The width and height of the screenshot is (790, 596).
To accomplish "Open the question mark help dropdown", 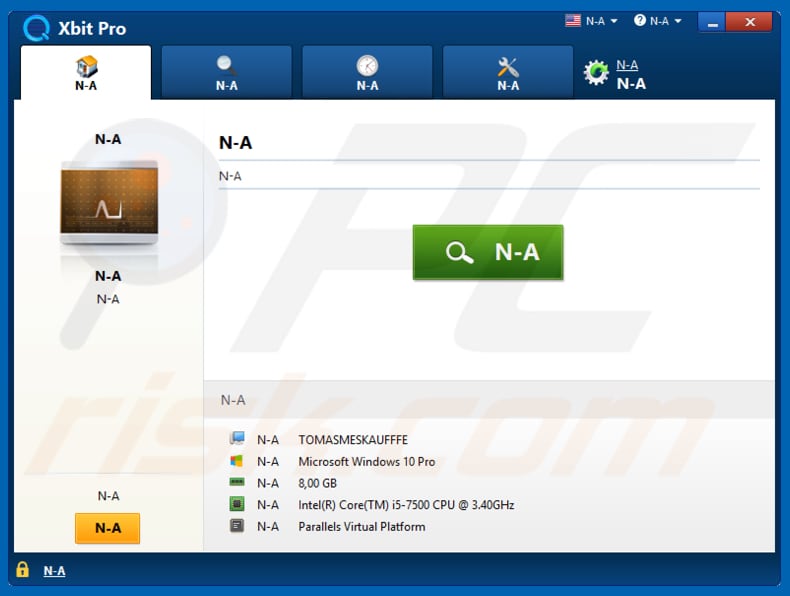I will (x=658, y=21).
